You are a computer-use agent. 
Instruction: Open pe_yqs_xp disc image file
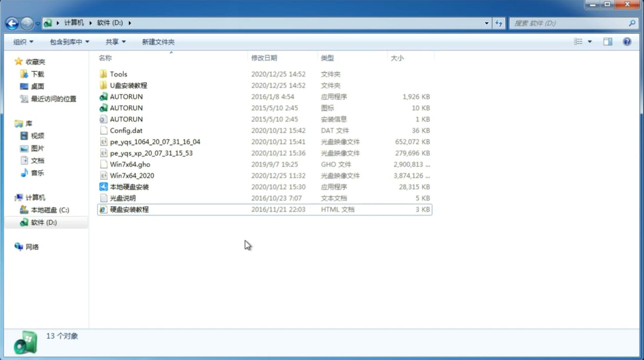pyautogui.click(x=151, y=153)
